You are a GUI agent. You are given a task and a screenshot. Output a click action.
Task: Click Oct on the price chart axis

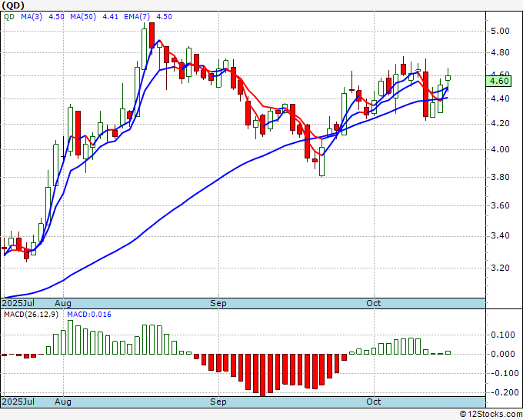pos(374,303)
